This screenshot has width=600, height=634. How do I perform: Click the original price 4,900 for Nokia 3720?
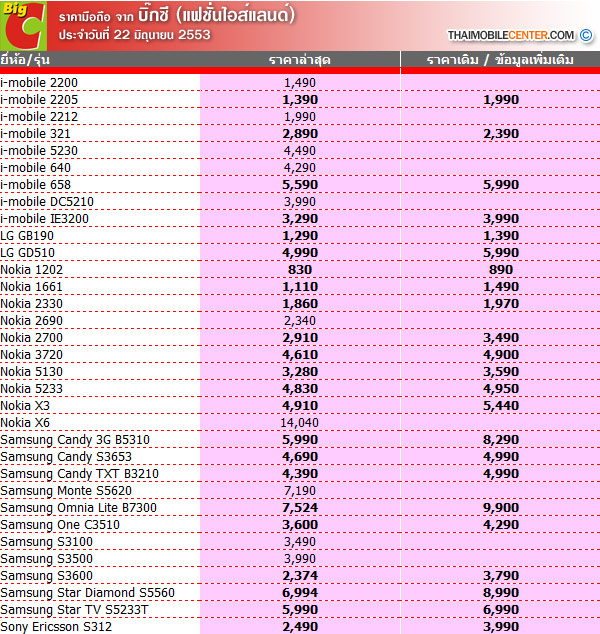(501, 355)
